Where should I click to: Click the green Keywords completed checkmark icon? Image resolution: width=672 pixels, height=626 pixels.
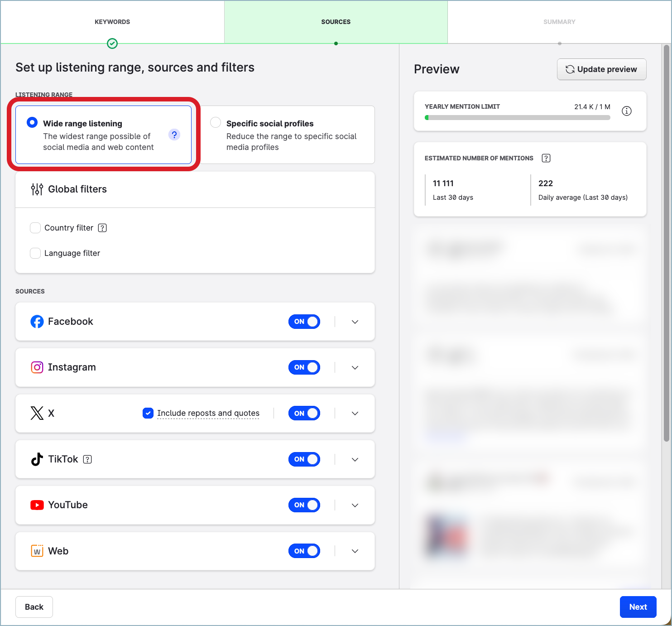point(112,43)
